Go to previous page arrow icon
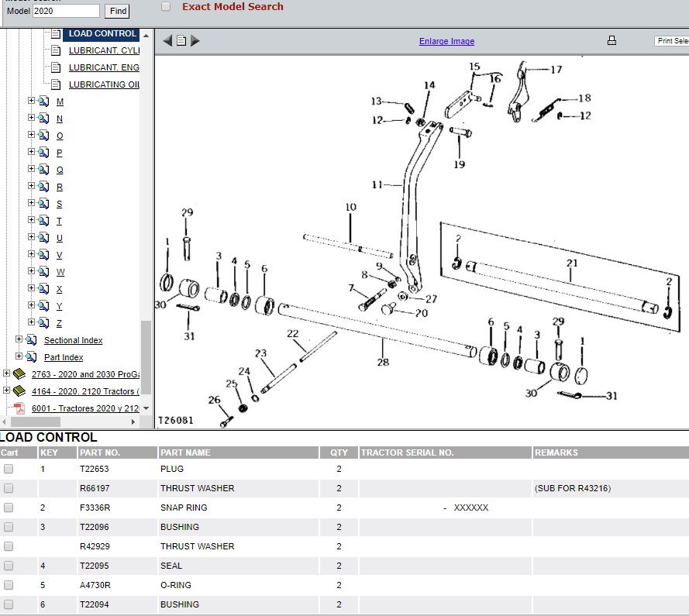Viewport: 689px width, 616px height. point(167,40)
